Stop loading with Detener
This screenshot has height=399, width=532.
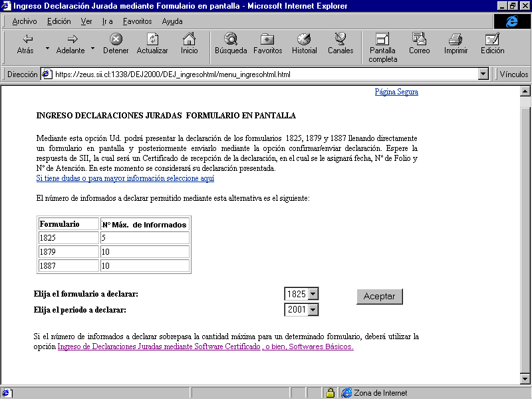[116, 44]
